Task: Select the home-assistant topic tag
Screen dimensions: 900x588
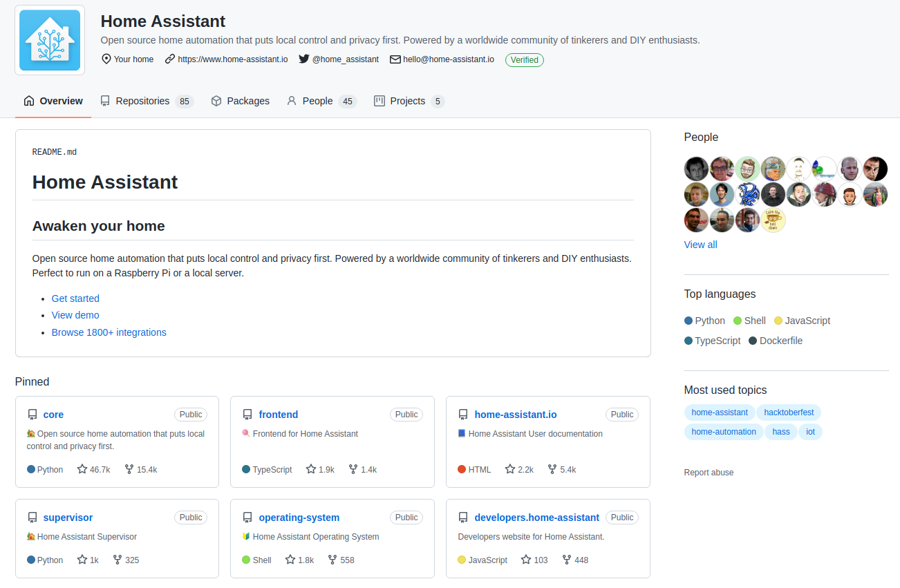Action: [x=720, y=412]
